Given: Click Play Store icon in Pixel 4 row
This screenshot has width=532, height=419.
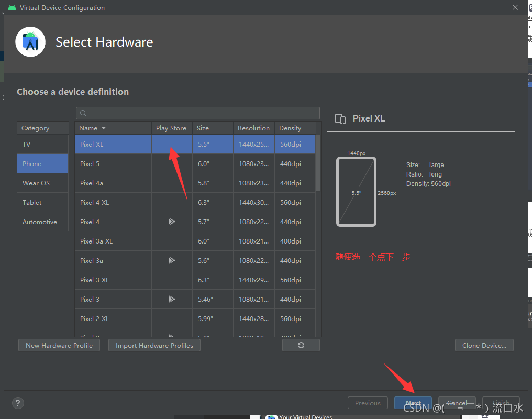Looking at the screenshot, I should (172, 222).
